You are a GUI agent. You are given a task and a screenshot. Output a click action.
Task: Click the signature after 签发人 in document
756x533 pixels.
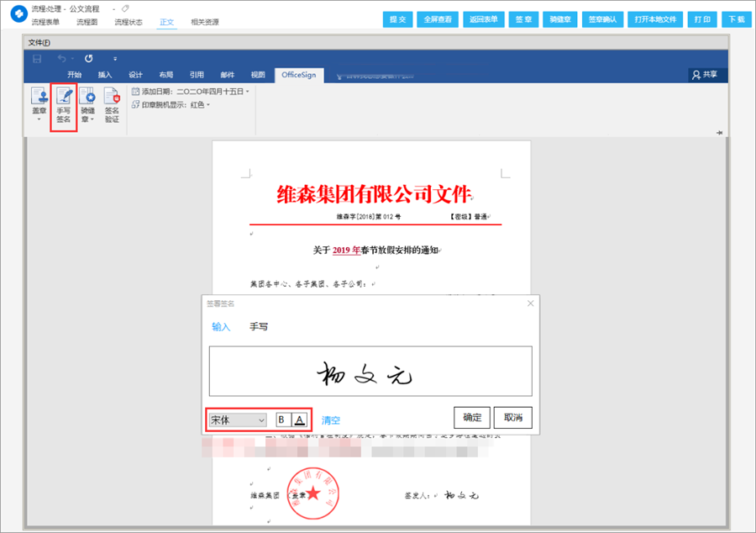(x=461, y=495)
